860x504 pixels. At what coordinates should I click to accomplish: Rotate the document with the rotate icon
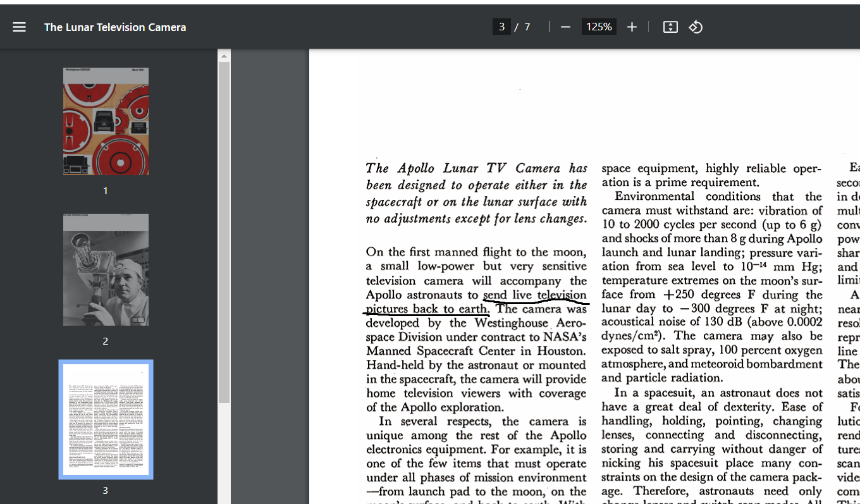click(x=696, y=27)
